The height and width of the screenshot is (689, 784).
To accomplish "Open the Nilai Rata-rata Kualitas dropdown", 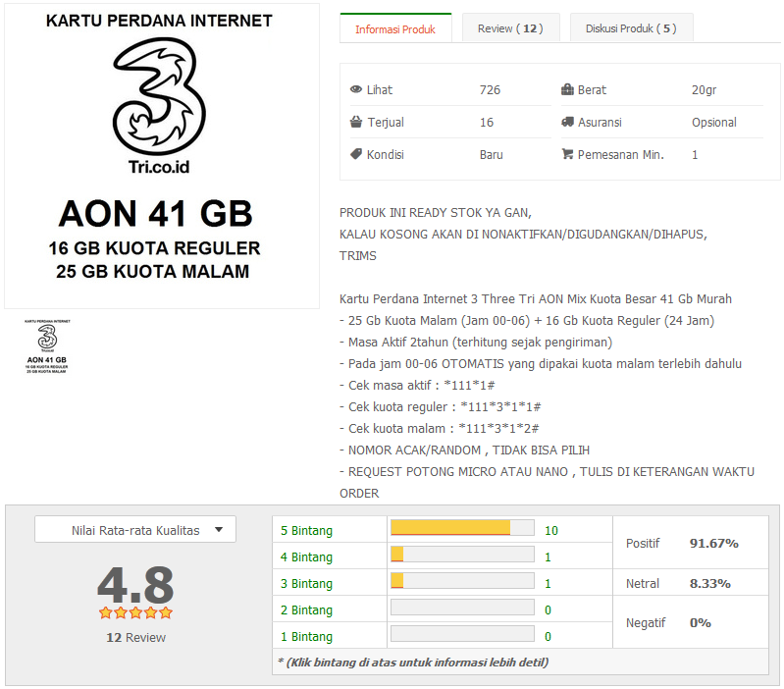I will pos(135,529).
